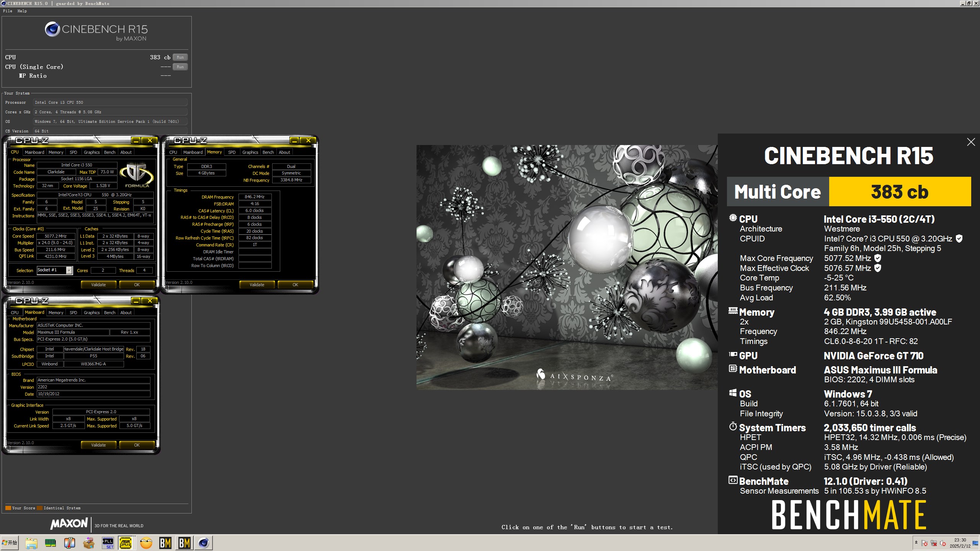The width and height of the screenshot is (980, 551).
Task: Switch to Cinebench sphere taskbar icon
Action: pos(204,543)
